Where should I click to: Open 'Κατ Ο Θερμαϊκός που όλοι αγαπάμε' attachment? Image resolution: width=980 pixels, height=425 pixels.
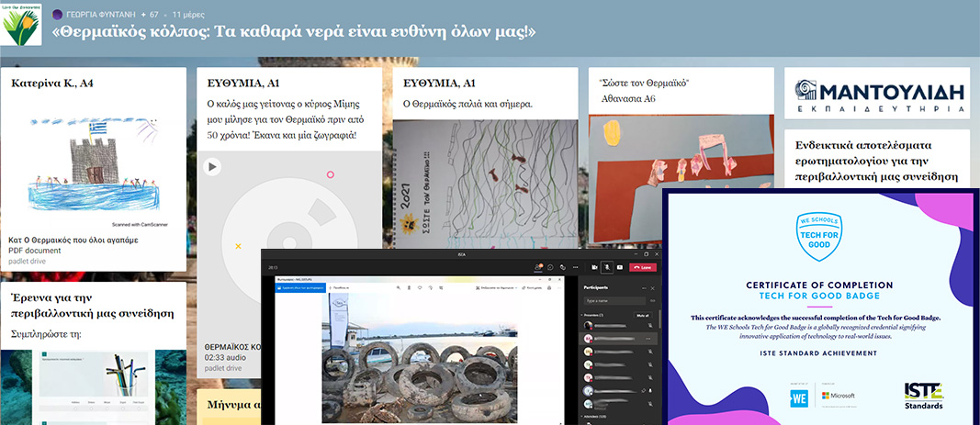(x=73, y=240)
